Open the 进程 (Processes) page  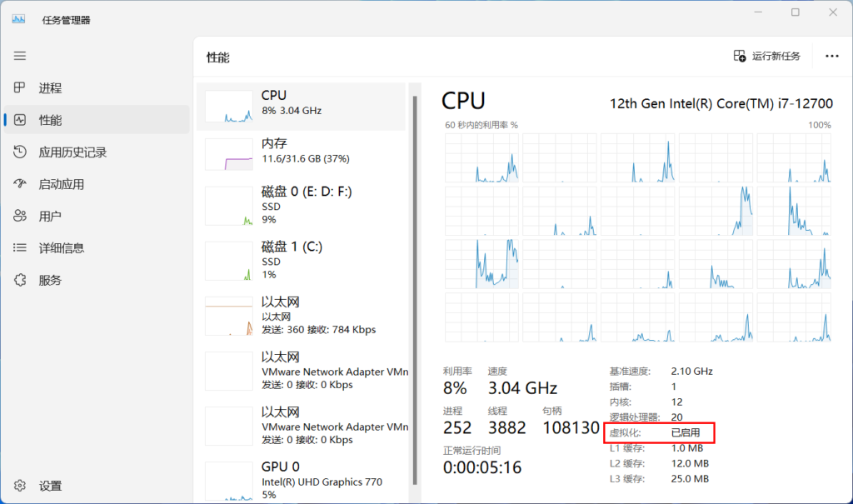tap(50, 88)
